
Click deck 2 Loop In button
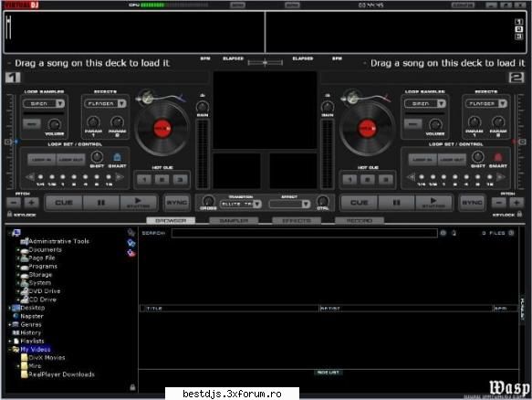pos(422,160)
